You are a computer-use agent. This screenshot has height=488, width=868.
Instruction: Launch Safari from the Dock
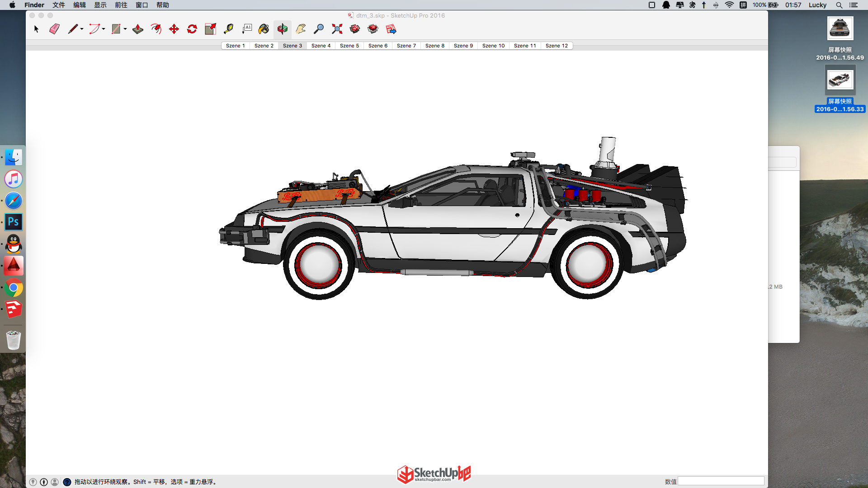(x=14, y=201)
